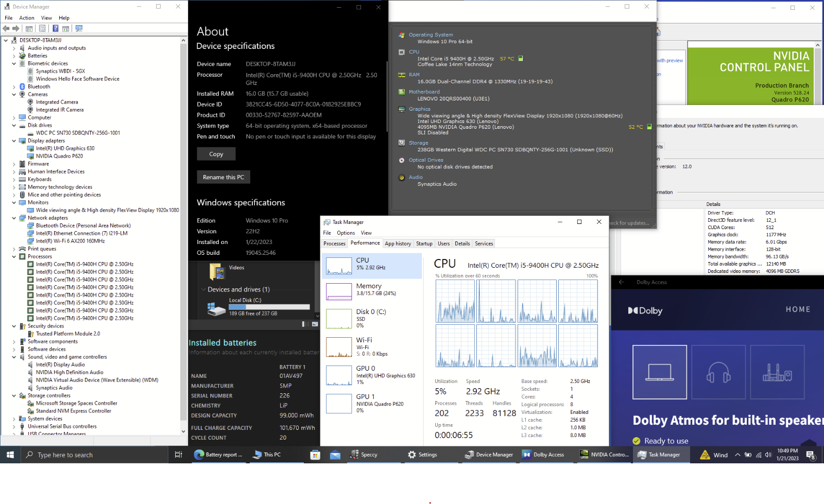Show hidden system tray icons

point(737,455)
